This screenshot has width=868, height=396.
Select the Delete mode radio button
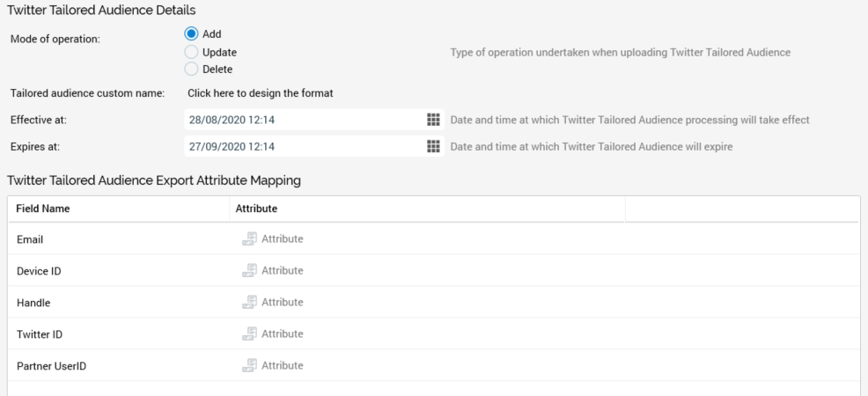click(191, 70)
